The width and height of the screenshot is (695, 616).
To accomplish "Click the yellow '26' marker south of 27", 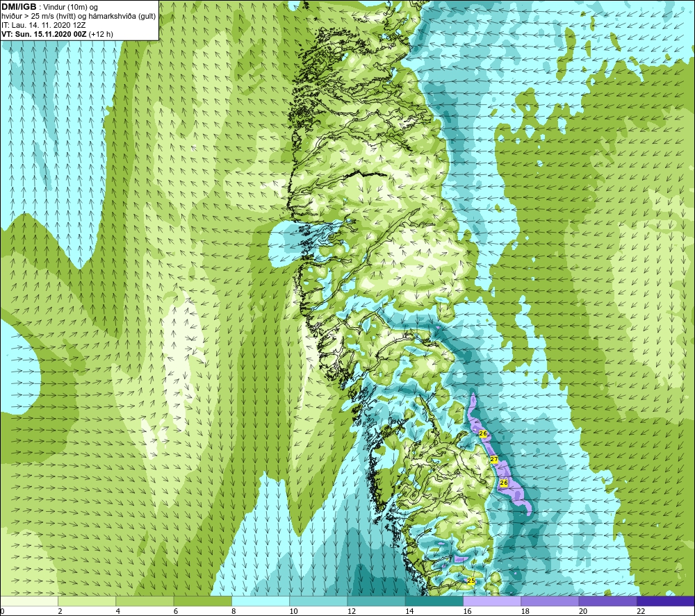I will (503, 483).
